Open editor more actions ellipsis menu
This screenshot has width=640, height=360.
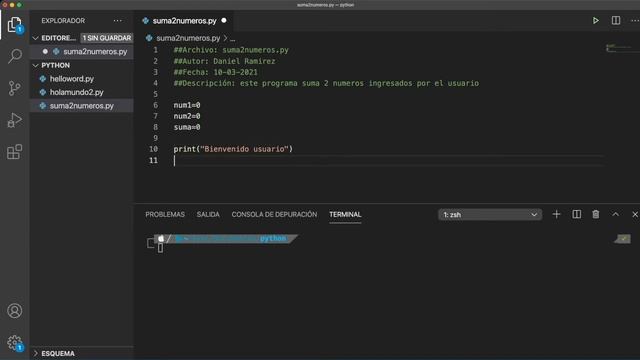pyautogui.click(x=635, y=20)
